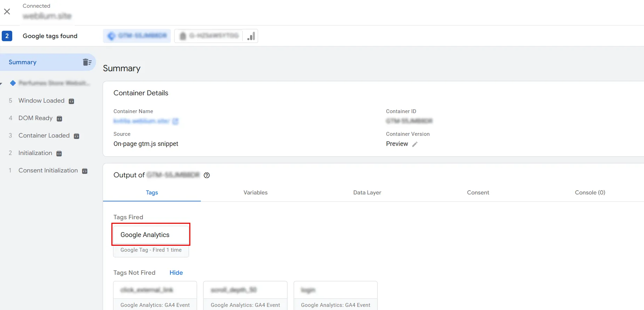
Task: Select the GTM container tag chip
Action: coord(137,36)
